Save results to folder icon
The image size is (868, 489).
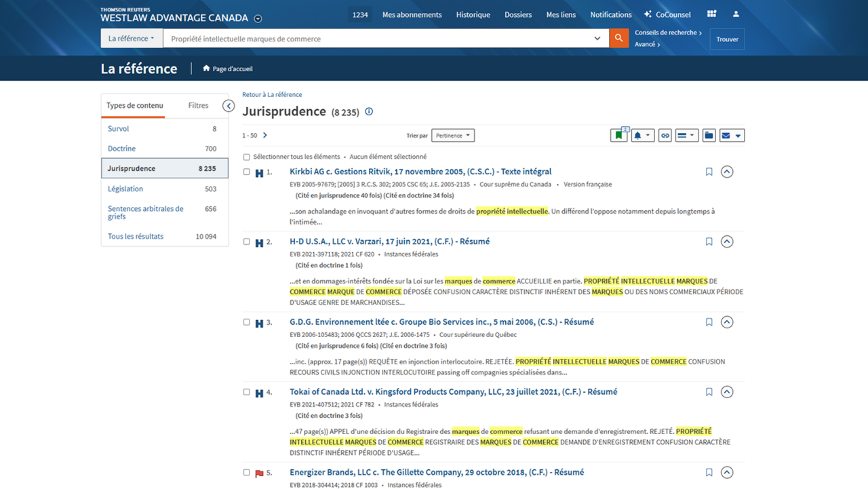click(x=709, y=136)
